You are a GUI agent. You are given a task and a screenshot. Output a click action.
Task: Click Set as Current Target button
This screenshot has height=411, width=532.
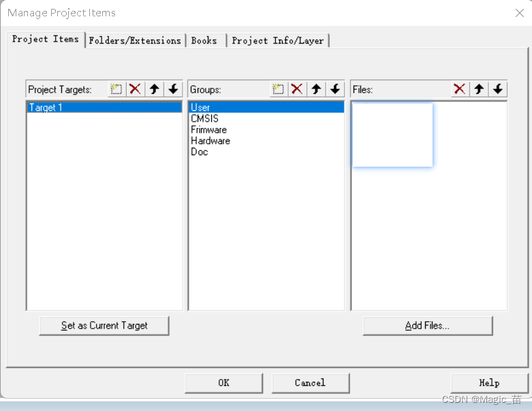pos(104,326)
